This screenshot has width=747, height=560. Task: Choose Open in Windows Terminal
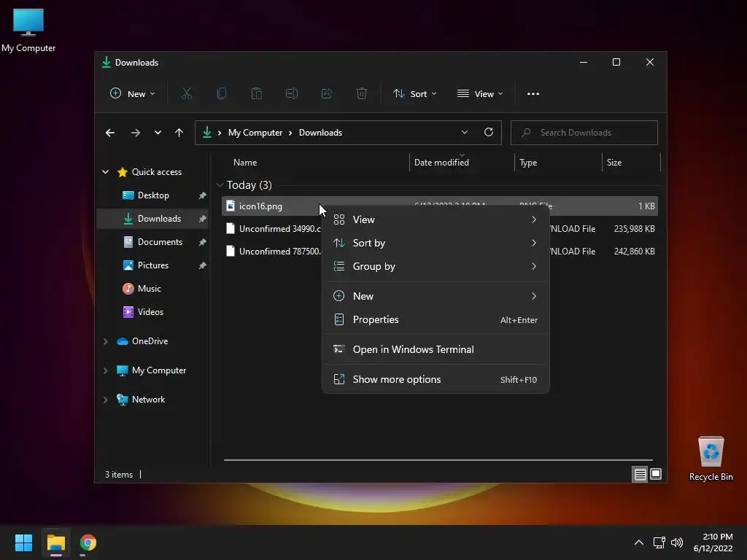(436, 349)
